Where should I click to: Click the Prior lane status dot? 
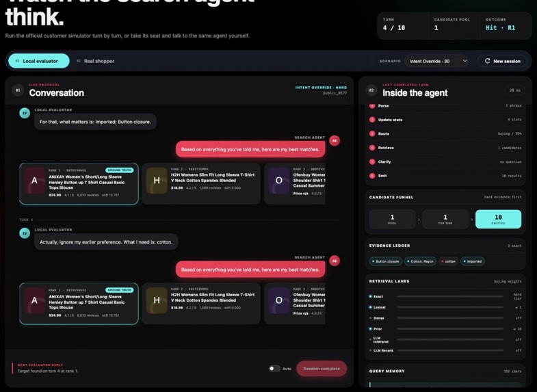pyautogui.click(x=371, y=328)
